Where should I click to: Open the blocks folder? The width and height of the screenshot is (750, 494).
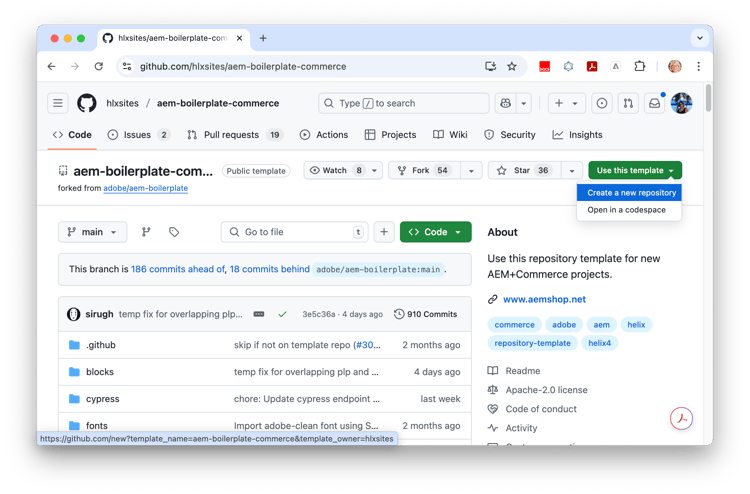point(100,372)
